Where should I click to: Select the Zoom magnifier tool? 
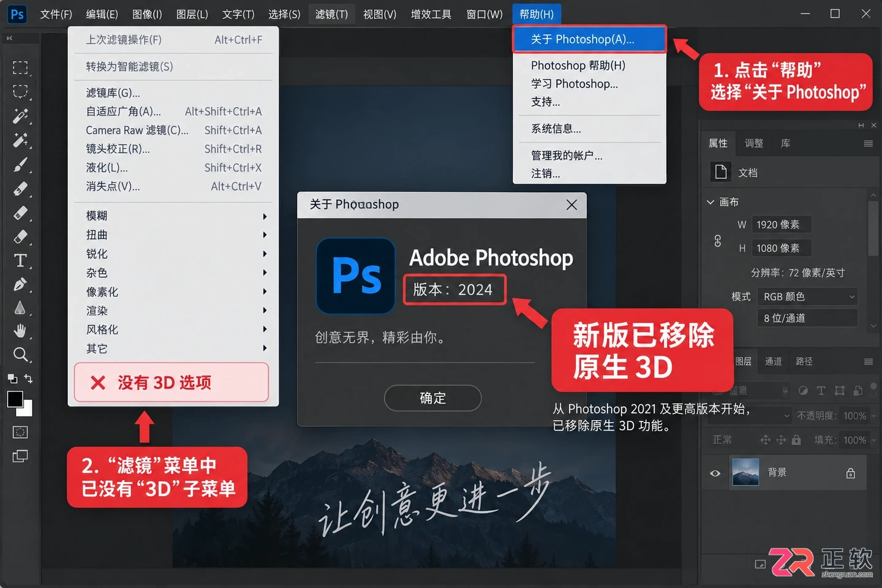(x=20, y=355)
